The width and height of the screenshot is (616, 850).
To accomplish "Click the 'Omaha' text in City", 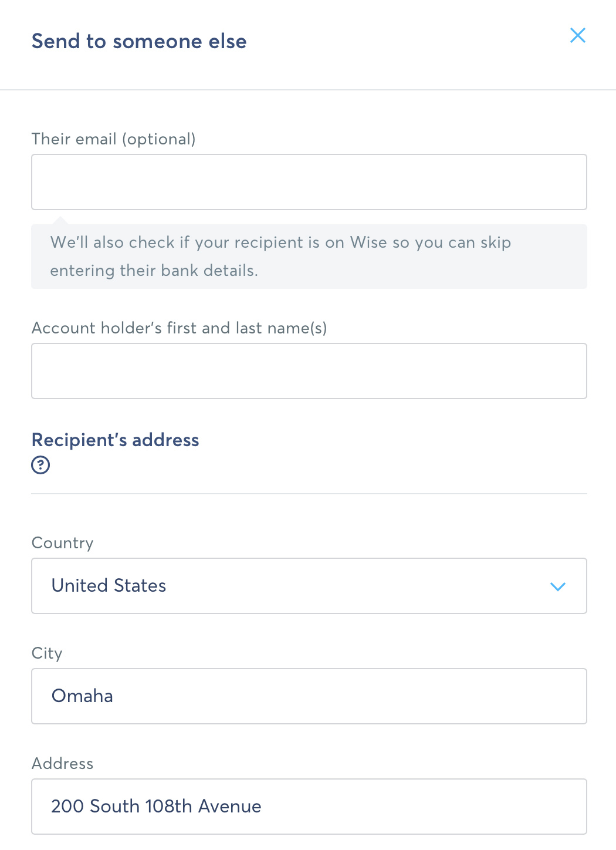I will (x=82, y=696).
